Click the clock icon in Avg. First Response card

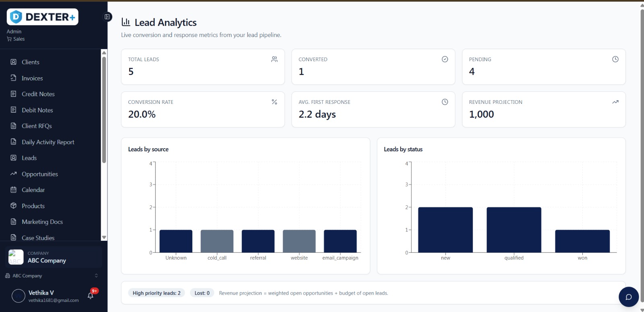coord(445,102)
